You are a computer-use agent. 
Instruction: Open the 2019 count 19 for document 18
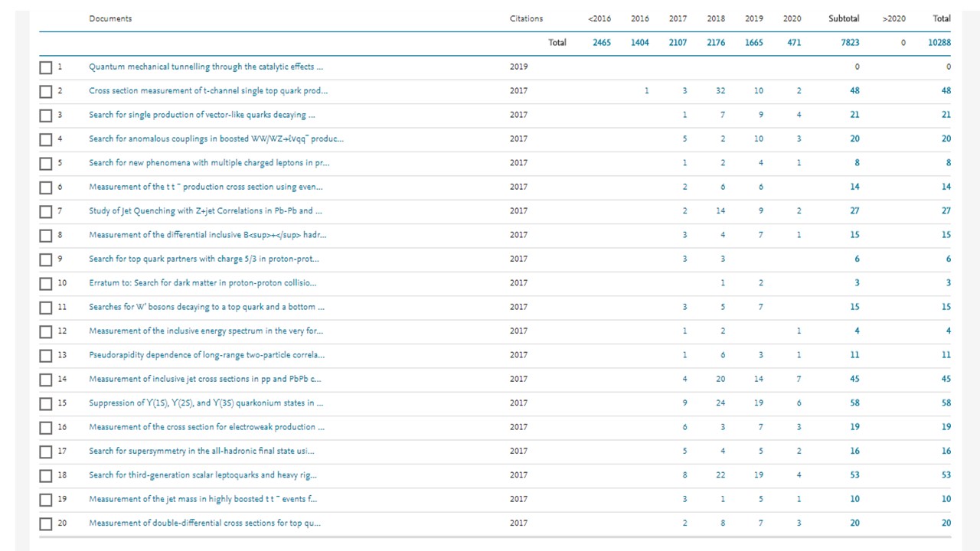pos(758,474)
